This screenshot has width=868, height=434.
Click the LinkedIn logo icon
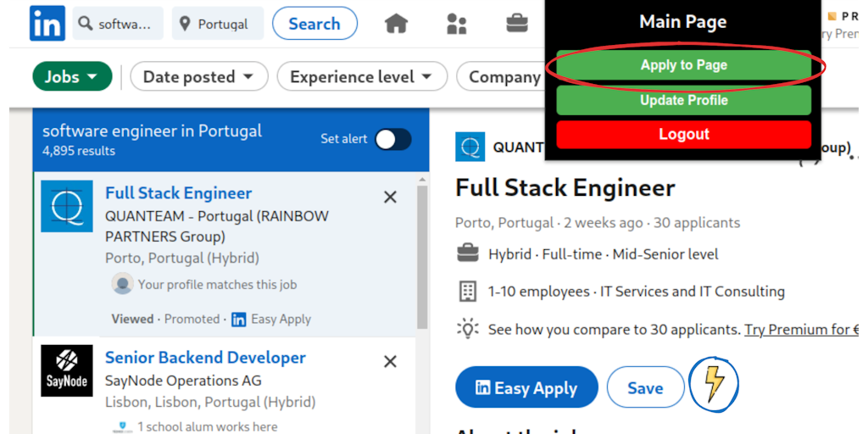coord(47,24)
